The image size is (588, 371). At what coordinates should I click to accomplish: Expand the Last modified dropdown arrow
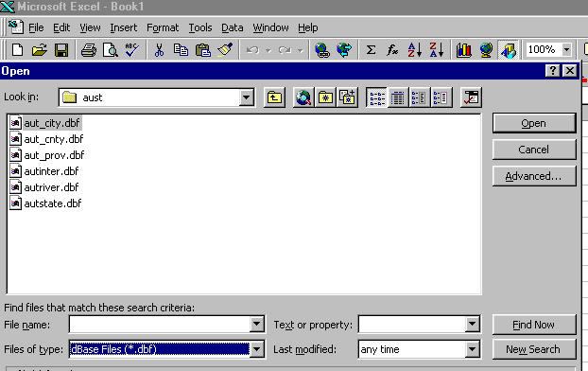point(472,349)
